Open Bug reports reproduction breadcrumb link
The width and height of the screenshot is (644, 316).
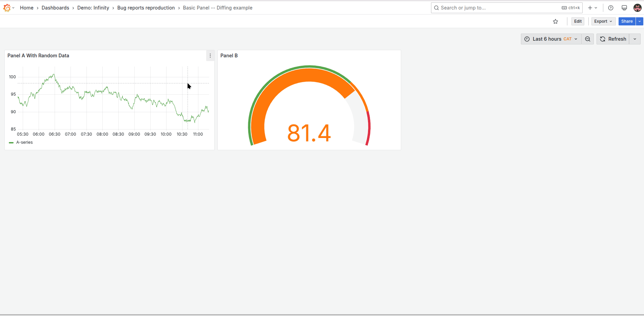[146, 7]
